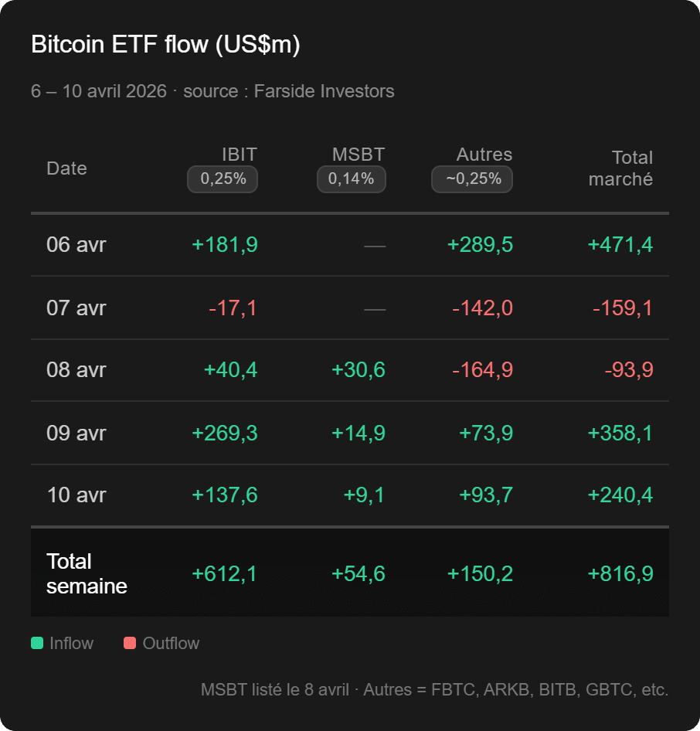
Task: Click the Total semaine row label
Action: (x=86, y=573)
